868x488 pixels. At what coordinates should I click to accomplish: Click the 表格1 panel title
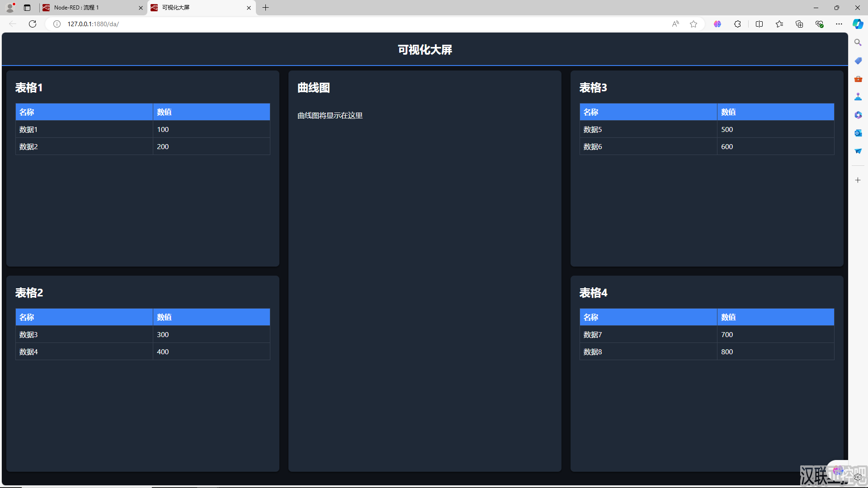(29, 88)
